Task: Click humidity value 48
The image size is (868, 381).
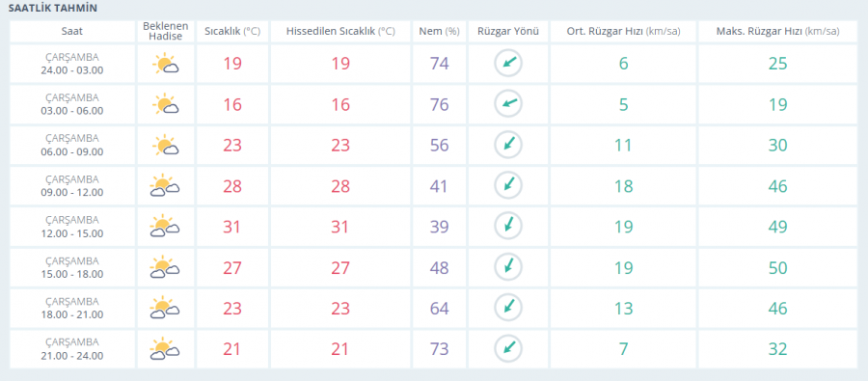Action: [439, 267]
